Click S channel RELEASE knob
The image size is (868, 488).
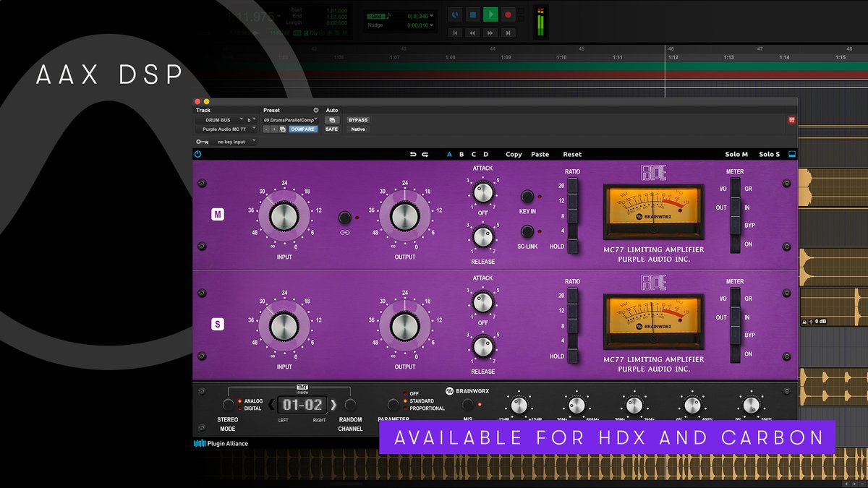click(x=482, y=346)
